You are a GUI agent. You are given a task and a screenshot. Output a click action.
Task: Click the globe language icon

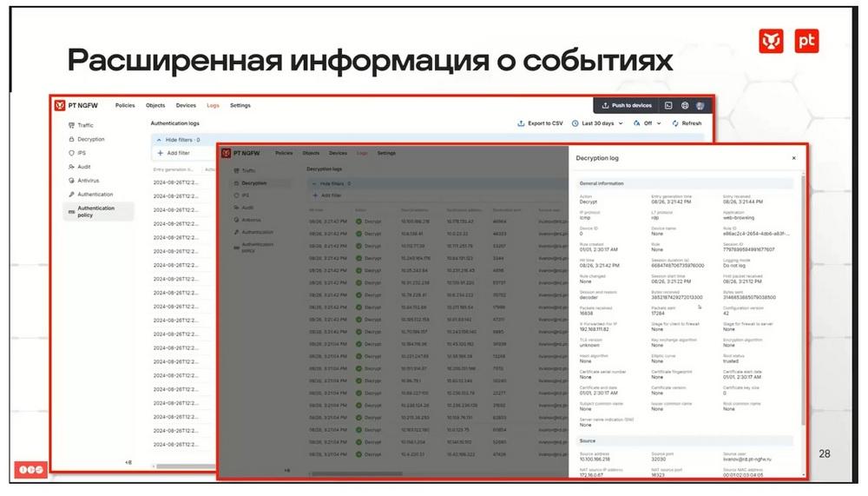(685, 105)
